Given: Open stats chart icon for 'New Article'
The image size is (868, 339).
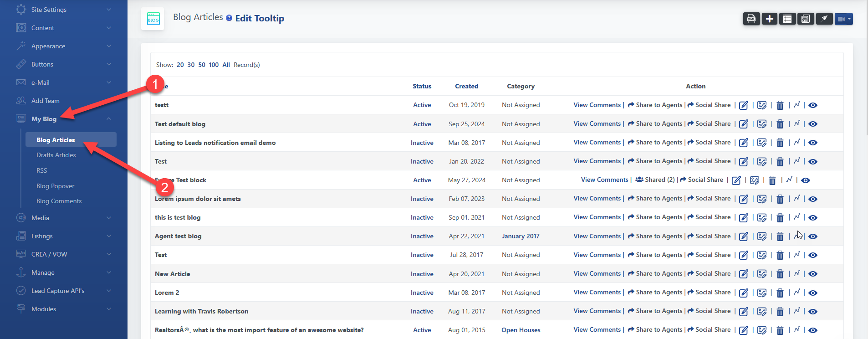Looking at the screenshot, I should 797,273.
